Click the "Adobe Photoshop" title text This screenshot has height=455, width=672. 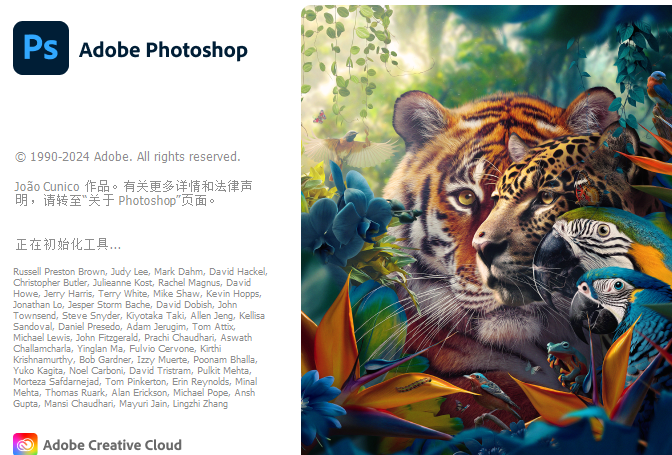click(x=163, y=49)
